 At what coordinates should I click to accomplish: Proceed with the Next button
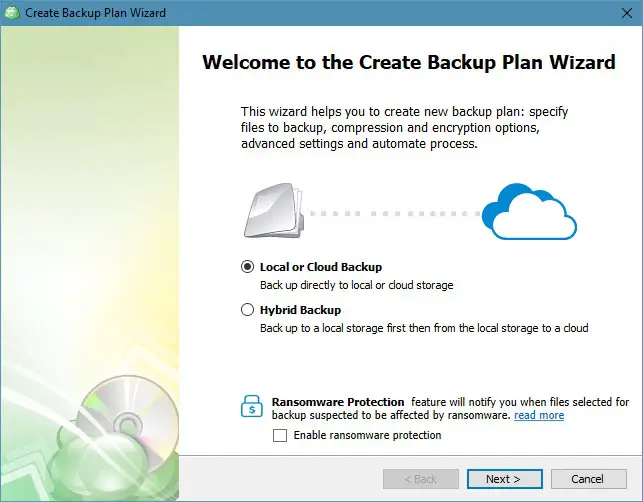point(505,479)
